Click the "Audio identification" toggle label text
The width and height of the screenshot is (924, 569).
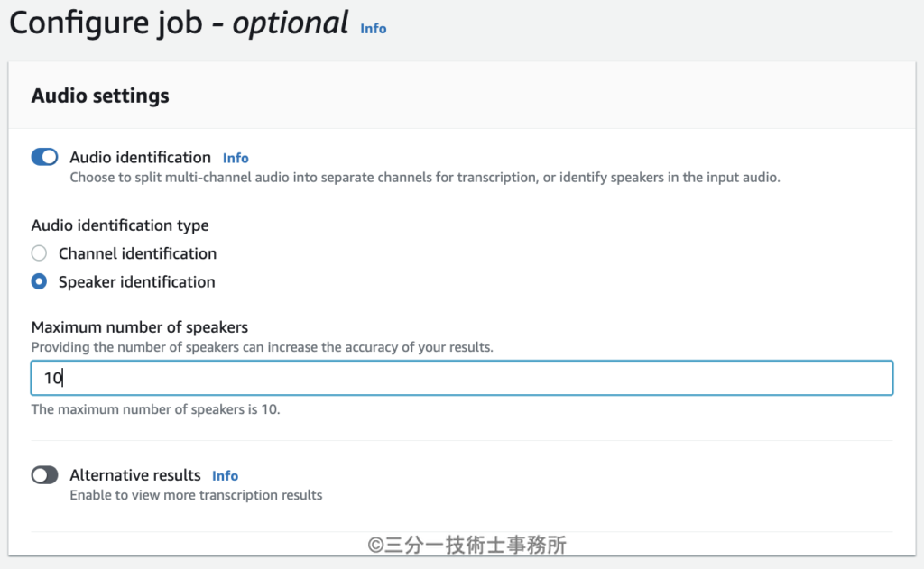coord(140,158)
